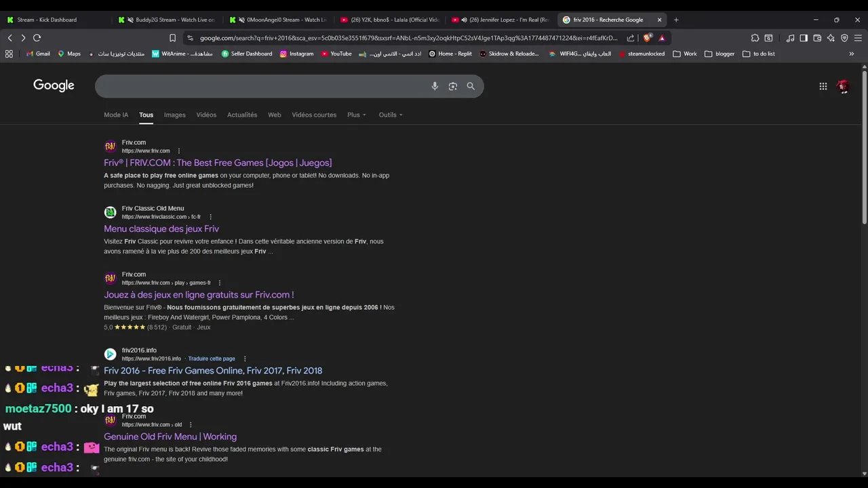Open options menu for Friv.com old result
The width and height of the screenshot is (868, 488).
[191, 425]
